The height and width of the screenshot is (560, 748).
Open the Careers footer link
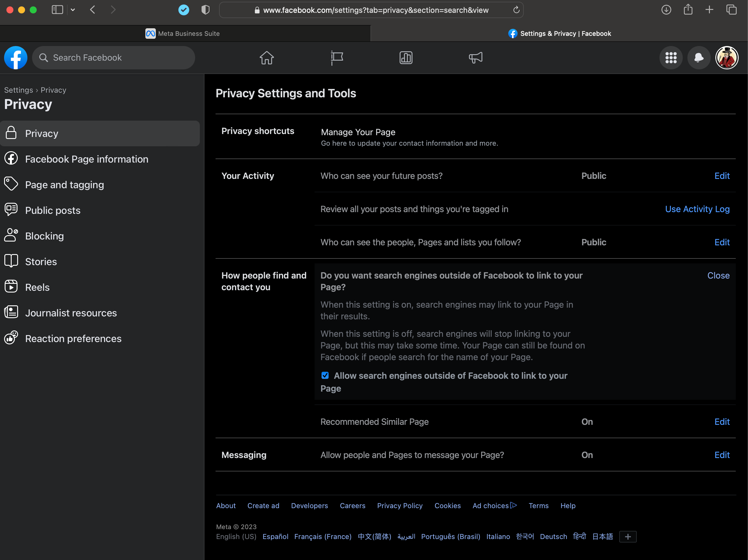click(352, 506)
